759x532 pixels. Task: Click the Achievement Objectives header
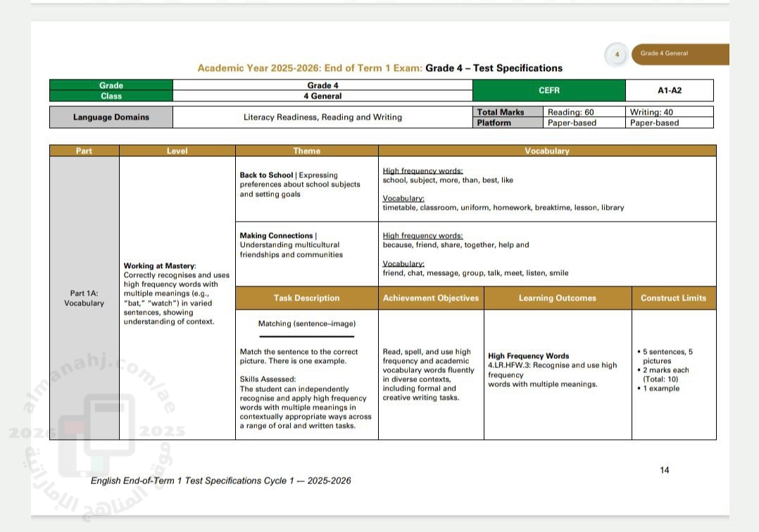click(431, 298)
